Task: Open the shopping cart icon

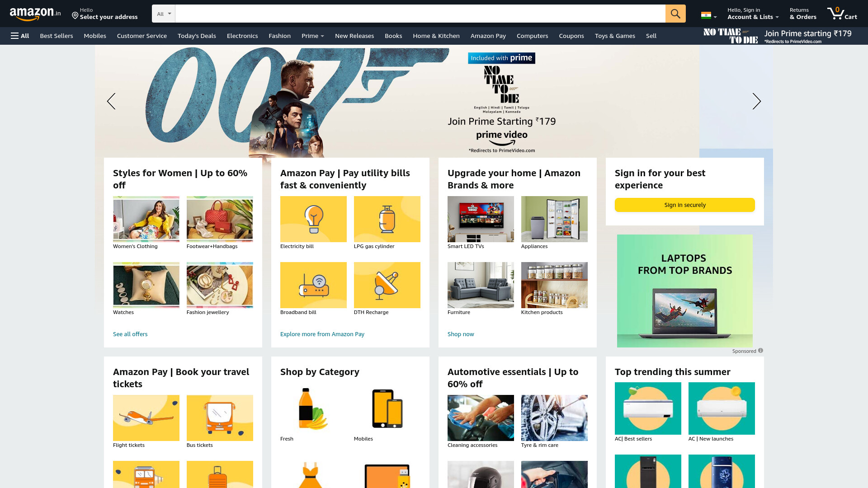Action: [x=842, y=14]
